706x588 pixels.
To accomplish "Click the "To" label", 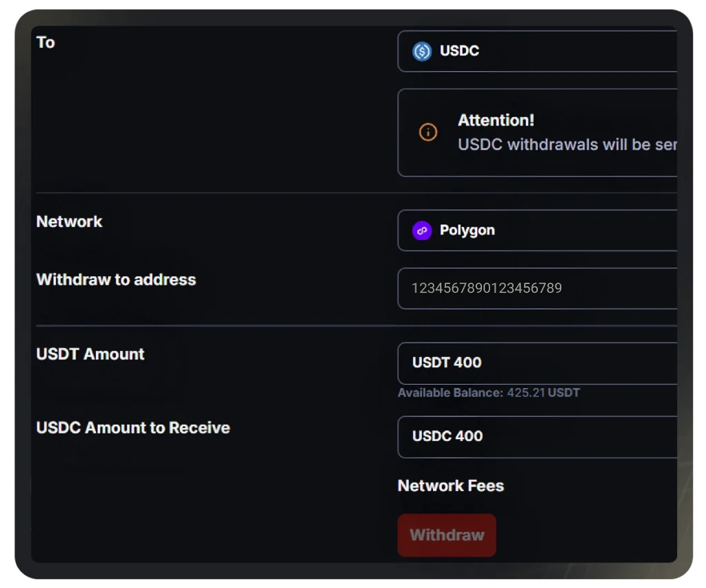I will click(x=46, y=42).
